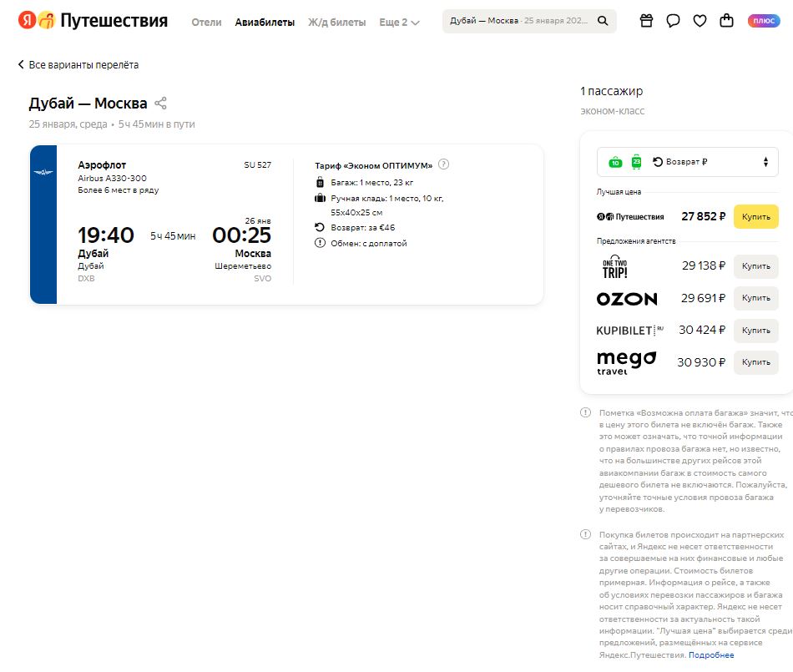Image resolution: width=793 pixels, height=672 pixels.
Task: Click the Путешествия logo text
Action: click(114, 21)
